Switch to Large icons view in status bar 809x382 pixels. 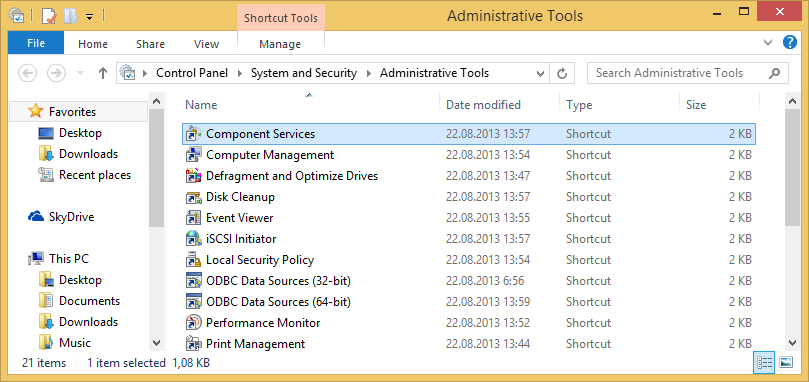pyautogui.click(x=786, y=363)
